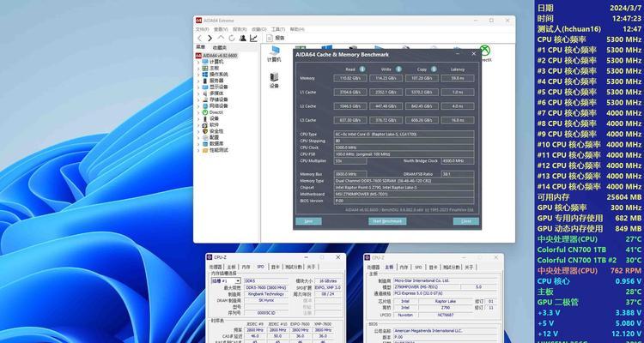The width and height of the screenshot is (644, 343).
Task: Open the 插槽 #1 slot dropdown in CPU-Z
Action: click(226, 281)
